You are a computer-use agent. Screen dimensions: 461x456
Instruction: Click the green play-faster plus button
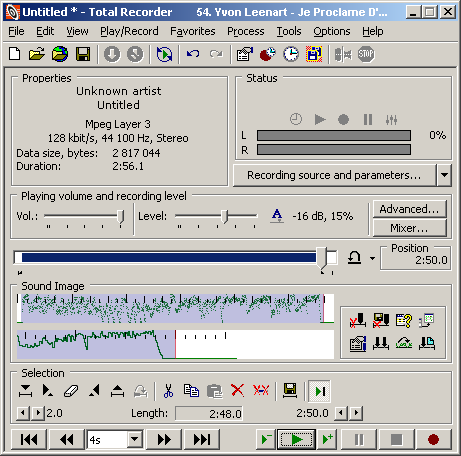(x=327, y=439)
